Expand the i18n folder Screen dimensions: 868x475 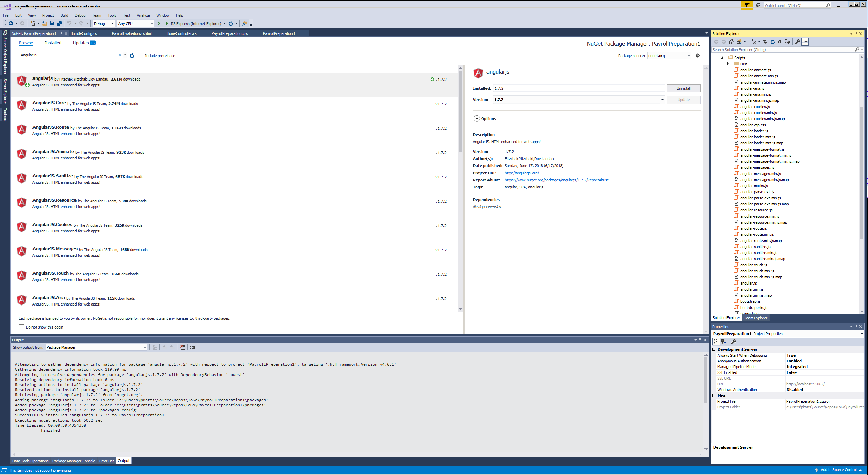(x=728, y=64)
